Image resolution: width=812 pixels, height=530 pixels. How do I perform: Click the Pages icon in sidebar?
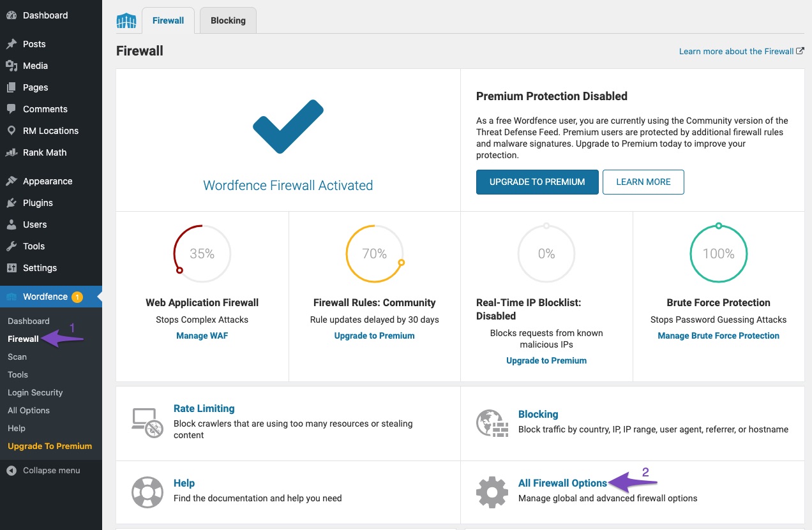tap(11, 87)
